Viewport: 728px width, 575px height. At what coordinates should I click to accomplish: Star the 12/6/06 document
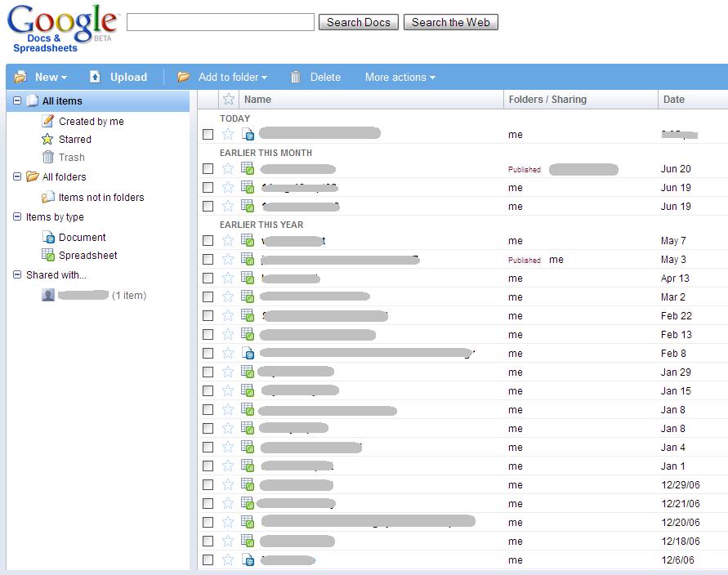pyautogui.click(x=228, y=559)
